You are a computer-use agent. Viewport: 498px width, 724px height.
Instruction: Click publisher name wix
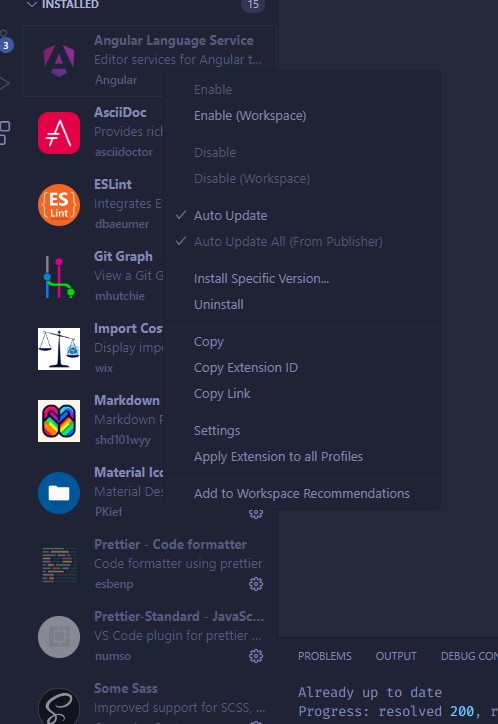(x=104, y=368)
